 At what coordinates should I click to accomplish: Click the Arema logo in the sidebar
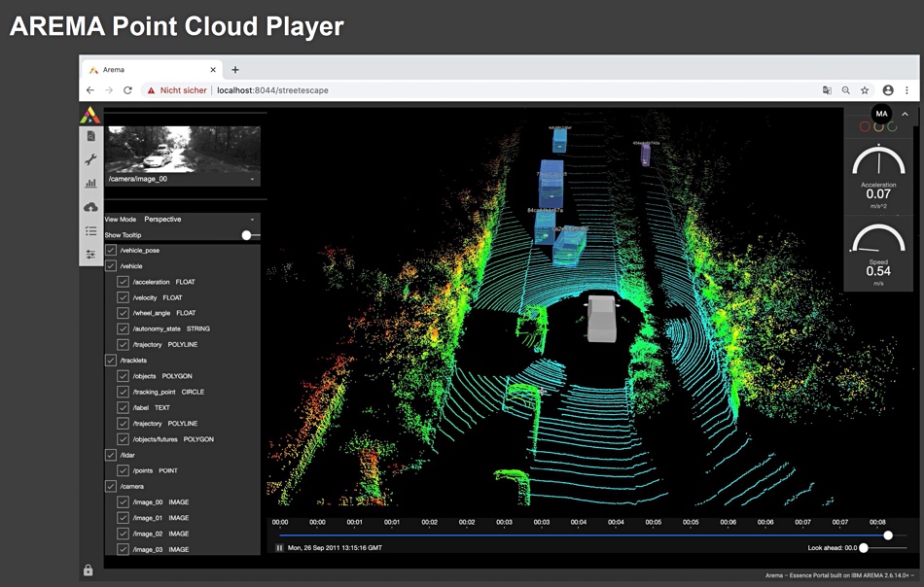coord(90,115)
